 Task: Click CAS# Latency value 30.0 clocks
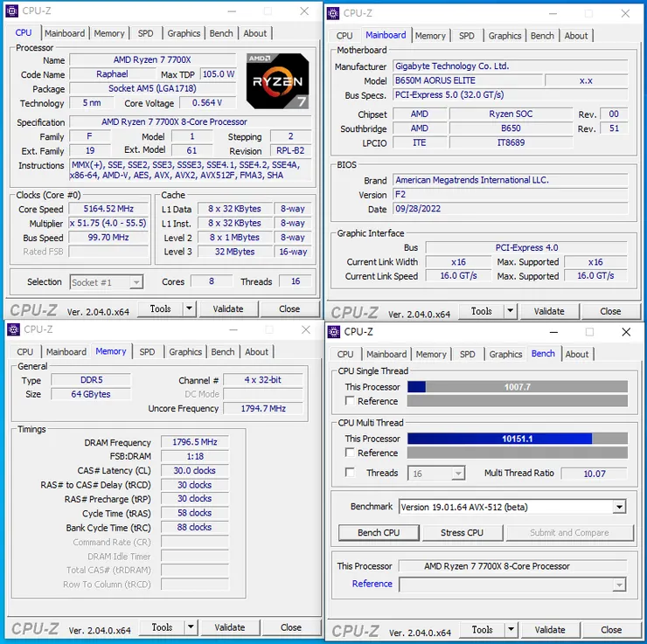click(x=195, y=470)
